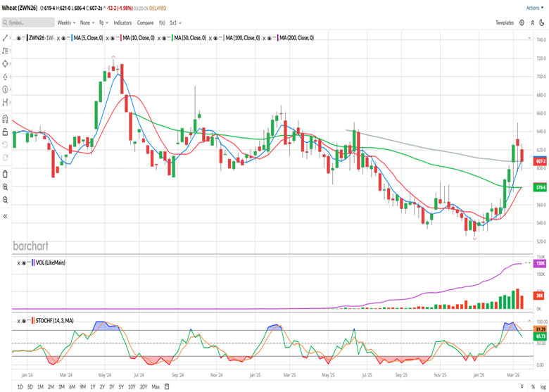This screenshot has width=549, height=392.
Task: Switch to dark mode with moon icon
Action: [542, 23]
